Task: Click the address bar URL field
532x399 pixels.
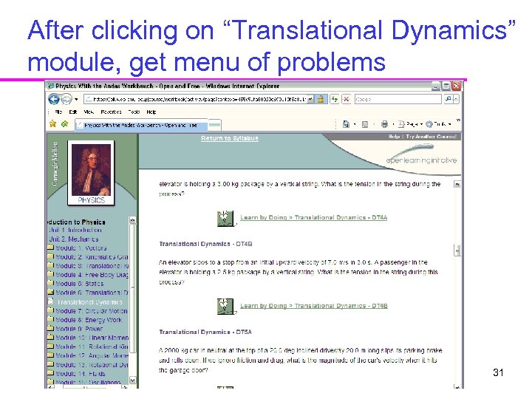Action: click(195, 99)
